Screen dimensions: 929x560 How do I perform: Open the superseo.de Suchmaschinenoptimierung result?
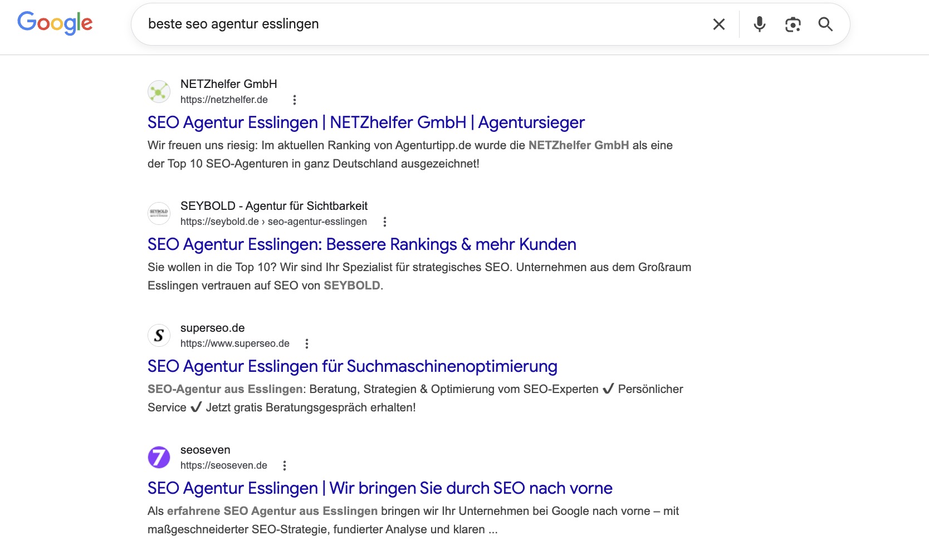(352, 366)
